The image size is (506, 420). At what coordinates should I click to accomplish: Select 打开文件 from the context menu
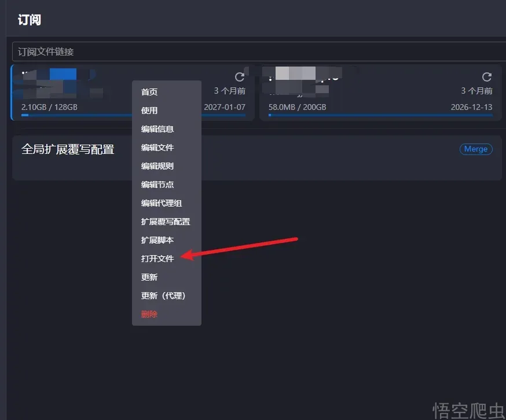click(x=157, y=259)
